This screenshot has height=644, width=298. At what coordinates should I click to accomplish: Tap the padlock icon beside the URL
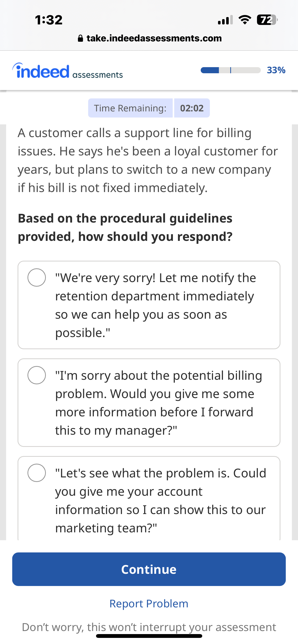[81, 38]
